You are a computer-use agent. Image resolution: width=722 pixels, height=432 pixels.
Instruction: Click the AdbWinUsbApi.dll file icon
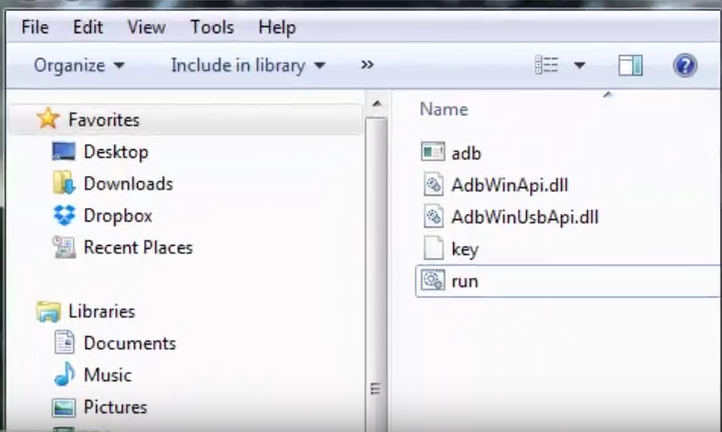click(433, 216)
